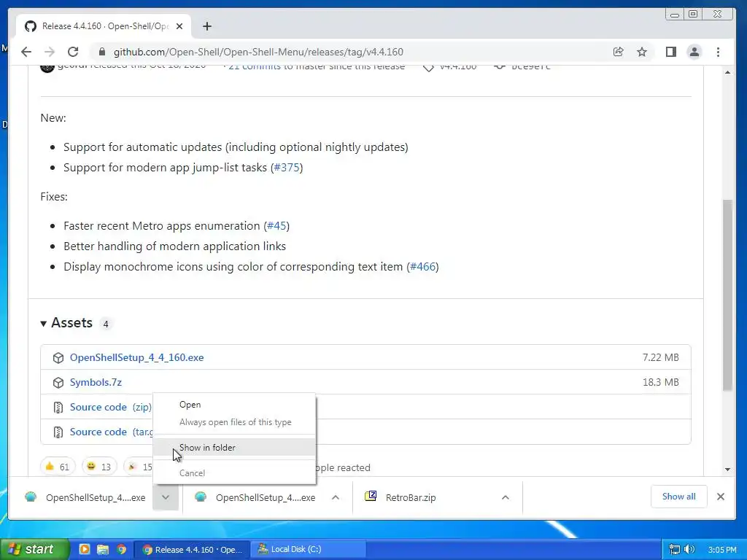Click the page vertical scrollbar thumb
This screenshot has height=560, width=747.
pyautogui.click(x=727, y=295)
